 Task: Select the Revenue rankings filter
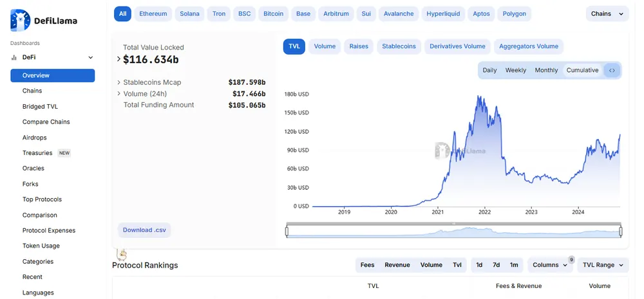pyautogui.click(x=397, y=265)
